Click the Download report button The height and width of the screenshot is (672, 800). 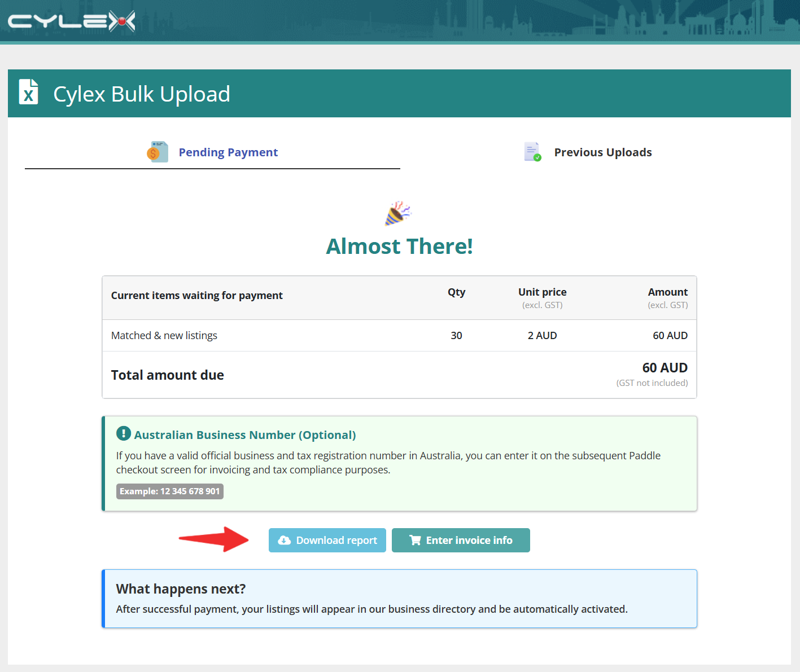pos(327,541)
